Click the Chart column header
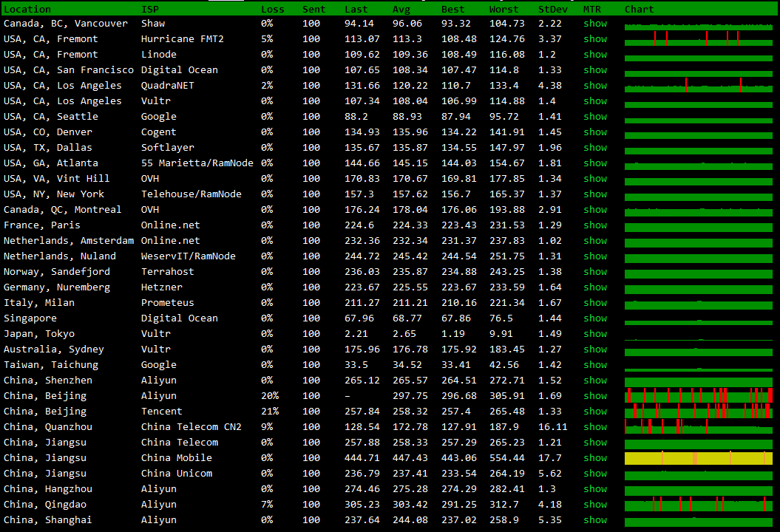 pyautogui.click(x=640, y=10)
